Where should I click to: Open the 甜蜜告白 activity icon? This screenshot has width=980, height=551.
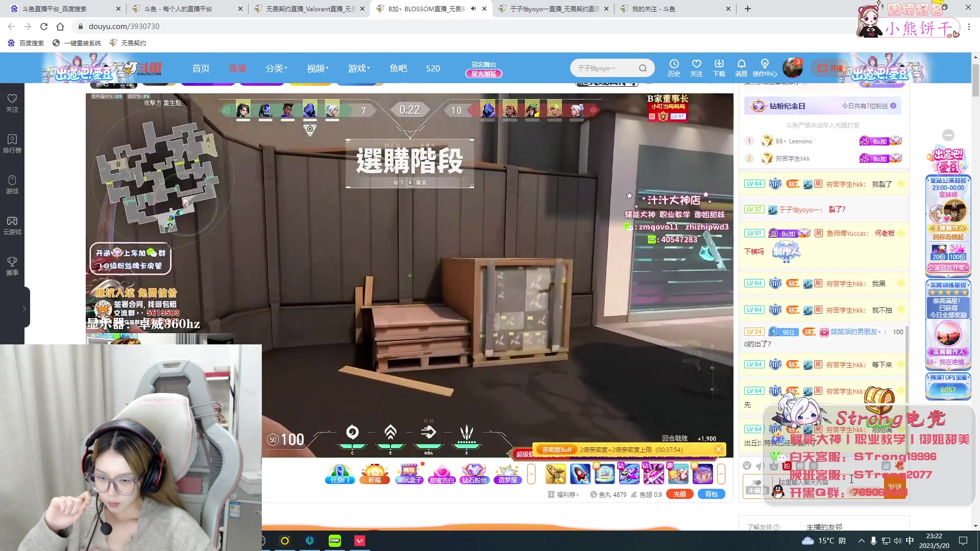pyautogui.click(x=442, y=474)
